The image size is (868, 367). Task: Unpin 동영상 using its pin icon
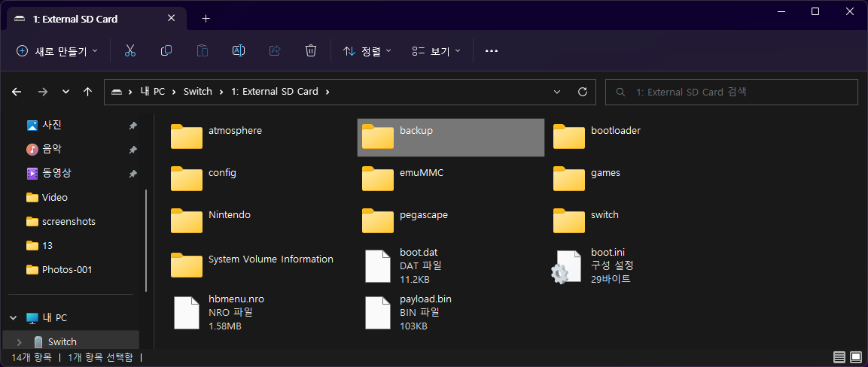click(x=132, y=174)
